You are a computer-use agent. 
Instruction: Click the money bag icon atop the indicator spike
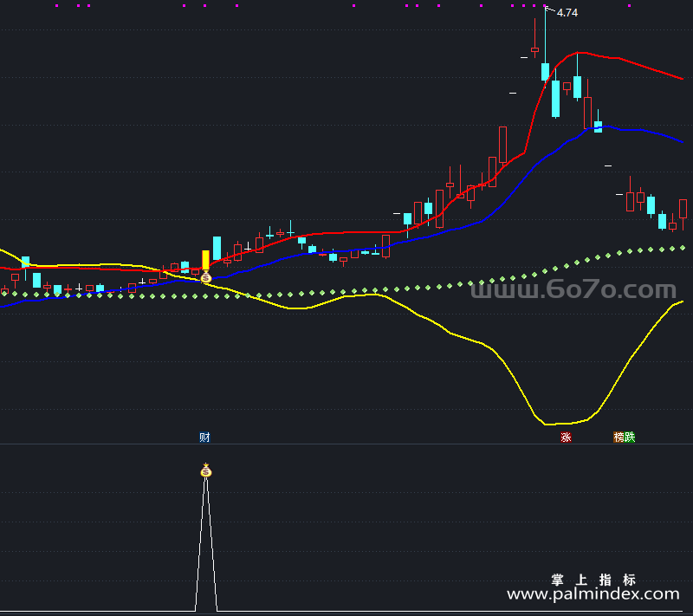tap(206, 470)
